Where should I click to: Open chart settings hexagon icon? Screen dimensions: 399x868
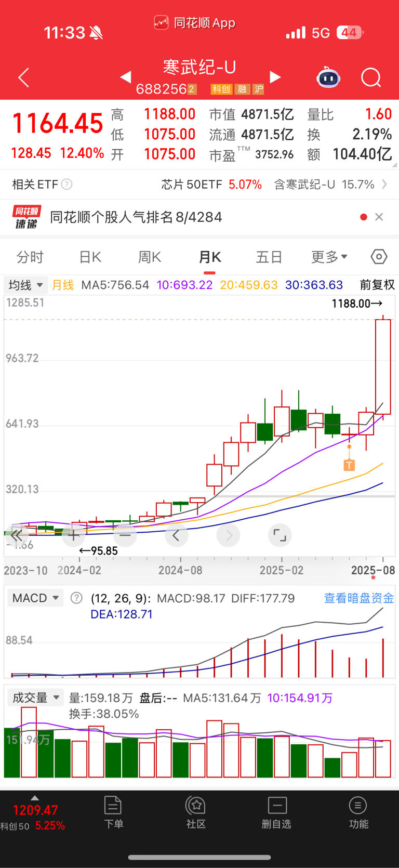379,257
